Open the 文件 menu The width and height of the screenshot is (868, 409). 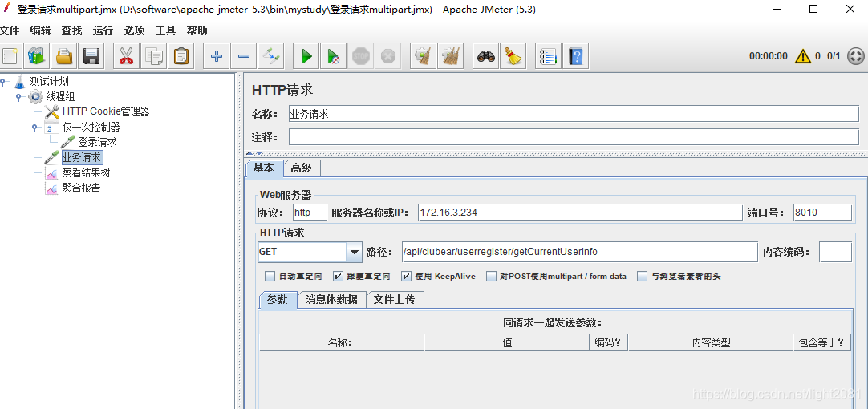(x=10, y=31)
